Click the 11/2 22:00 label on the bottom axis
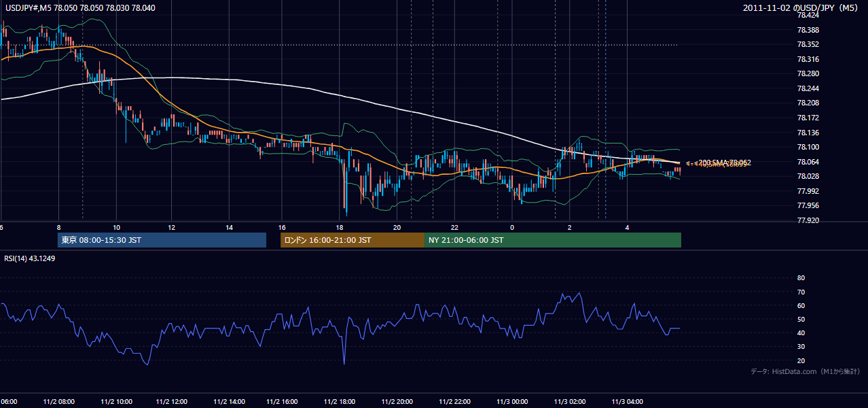The height and width of the screenshot is (408, 868). (454, 402)
